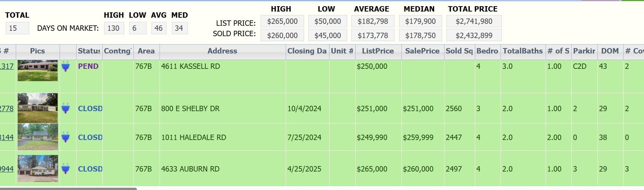Sort by the DOM column header

tap(610, 51)
